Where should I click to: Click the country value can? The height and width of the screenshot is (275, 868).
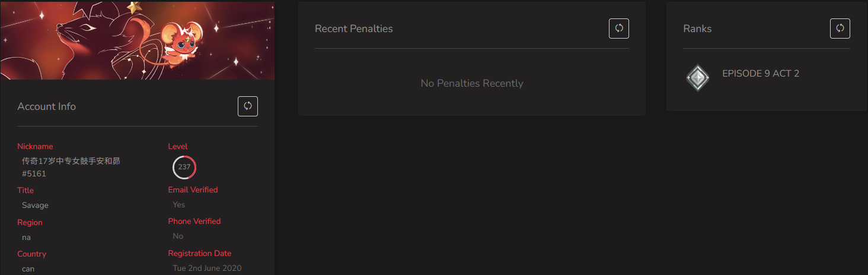pos(28,269)
